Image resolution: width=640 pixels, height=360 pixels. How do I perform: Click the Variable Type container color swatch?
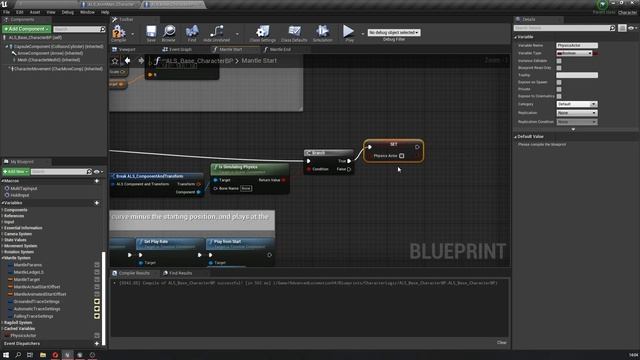[x=596, y=53]
